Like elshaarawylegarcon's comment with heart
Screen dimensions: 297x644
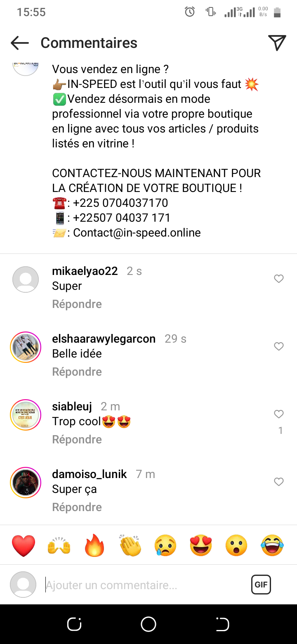pyautogui.click(x=279, y=347)
